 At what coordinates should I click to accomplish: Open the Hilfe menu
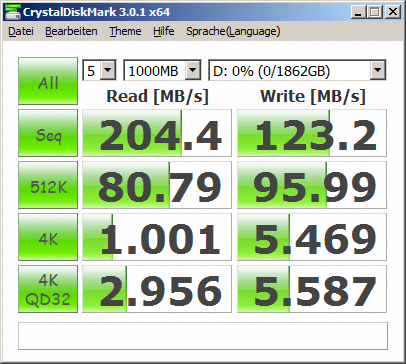(164, 31)
